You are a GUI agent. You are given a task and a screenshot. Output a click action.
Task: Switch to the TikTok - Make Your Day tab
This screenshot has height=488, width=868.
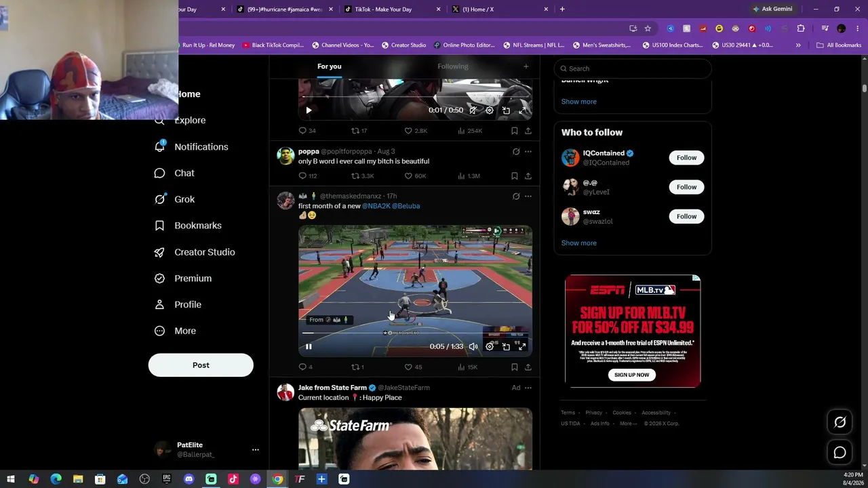(393, 9)
